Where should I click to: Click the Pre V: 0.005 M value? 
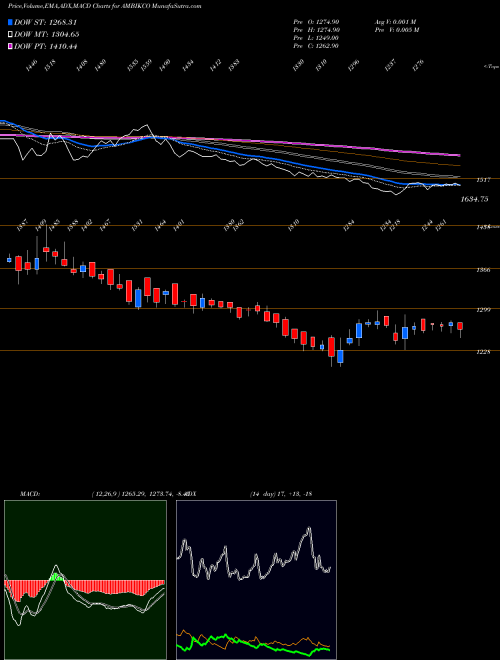(x=396, y=30)
